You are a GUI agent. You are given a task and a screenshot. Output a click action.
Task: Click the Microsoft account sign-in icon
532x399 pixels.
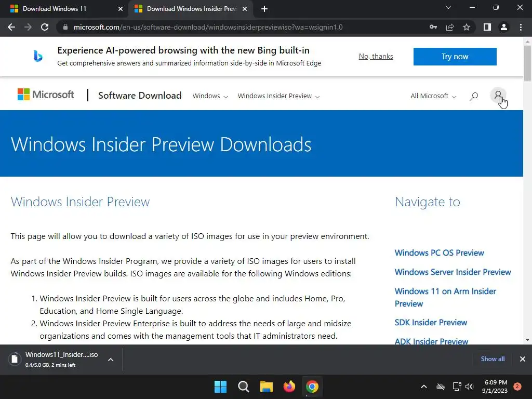tap(498, 96)
